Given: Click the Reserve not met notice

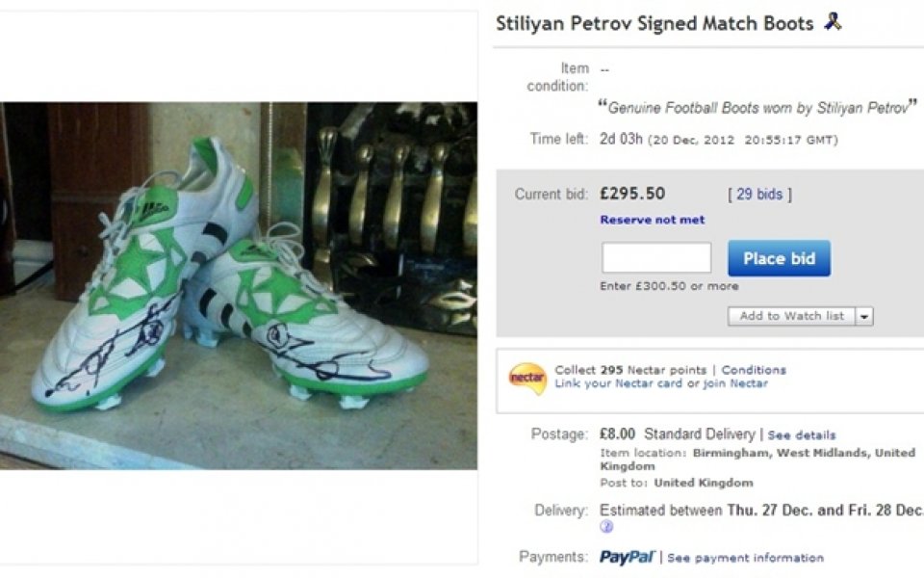Looking at the screenshot, I should pos(652,220).
